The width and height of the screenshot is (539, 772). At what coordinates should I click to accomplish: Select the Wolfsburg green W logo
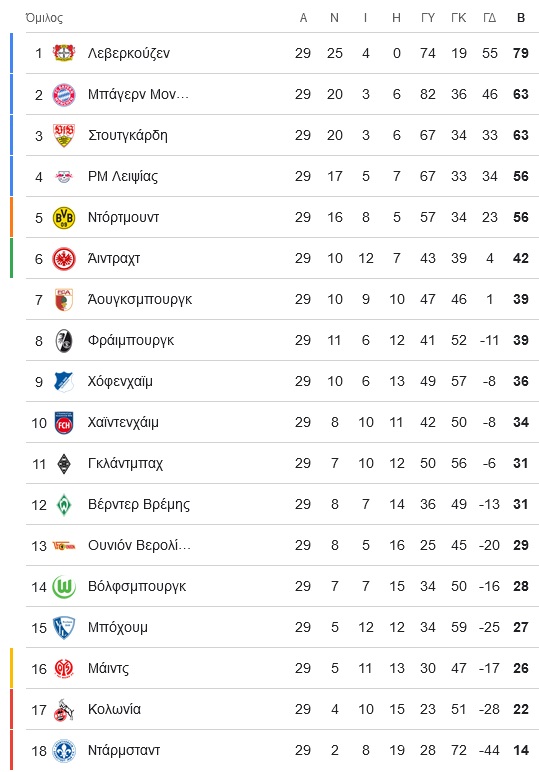[63, 586]
